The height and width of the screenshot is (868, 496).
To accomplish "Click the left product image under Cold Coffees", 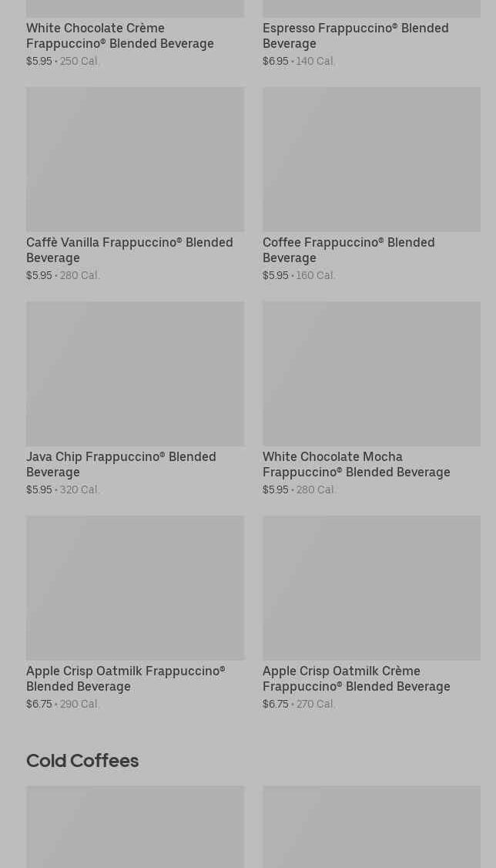I will pyautogui.click(x=135, y=826).
